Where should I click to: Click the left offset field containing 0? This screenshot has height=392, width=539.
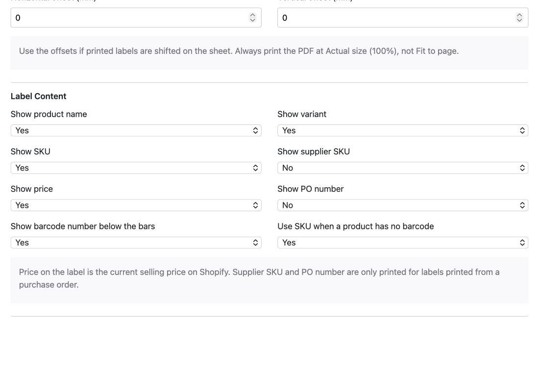(136, 18)
